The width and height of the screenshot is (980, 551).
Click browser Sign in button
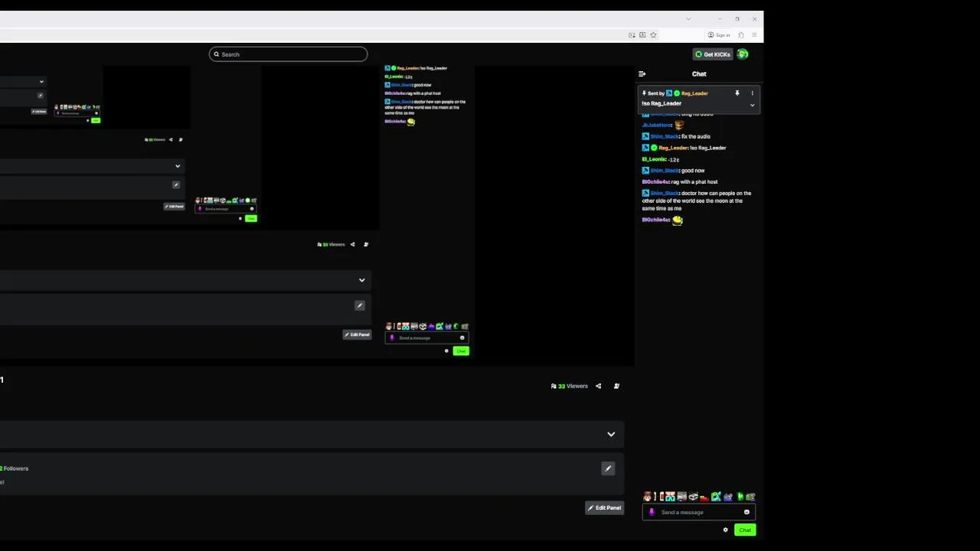[x=719, y=34]
